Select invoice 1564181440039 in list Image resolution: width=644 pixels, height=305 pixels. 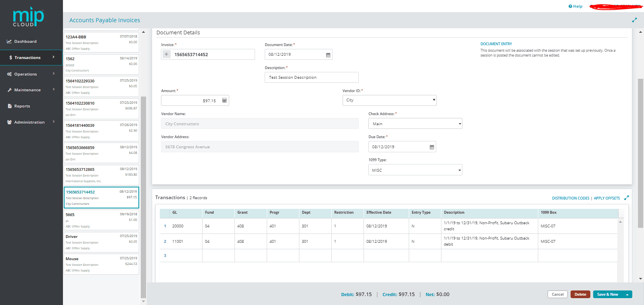[101, 131]
